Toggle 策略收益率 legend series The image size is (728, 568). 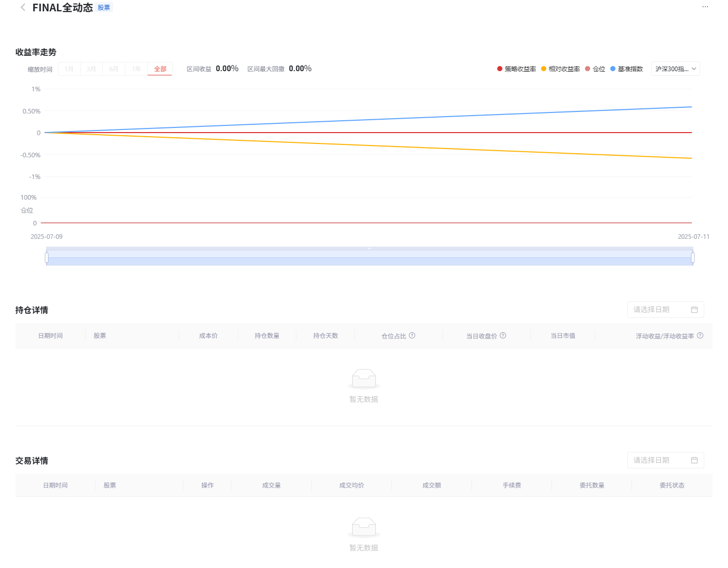tap(516, 69)
